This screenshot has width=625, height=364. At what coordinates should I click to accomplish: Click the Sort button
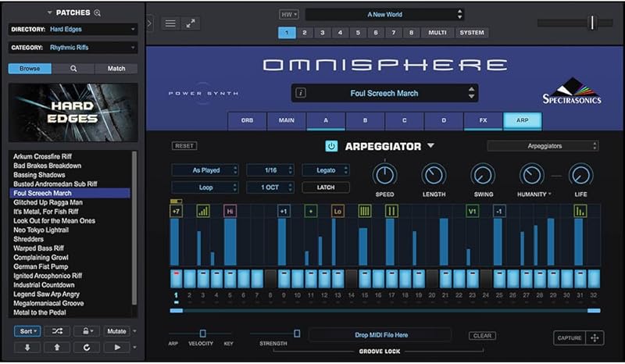click(x=27, y=331)
